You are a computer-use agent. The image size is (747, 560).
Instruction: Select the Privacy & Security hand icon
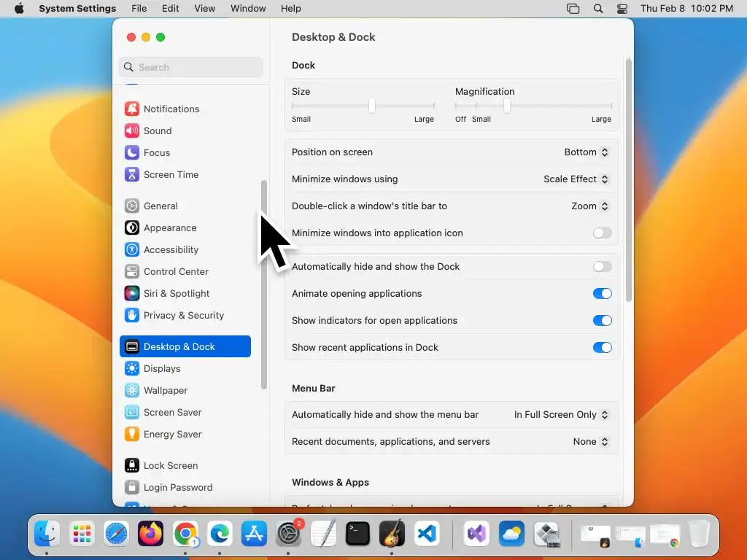click(x=132, y=315)
